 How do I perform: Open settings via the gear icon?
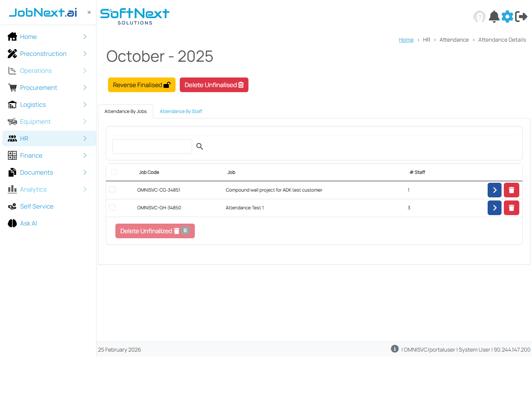[x=507, y=17]
